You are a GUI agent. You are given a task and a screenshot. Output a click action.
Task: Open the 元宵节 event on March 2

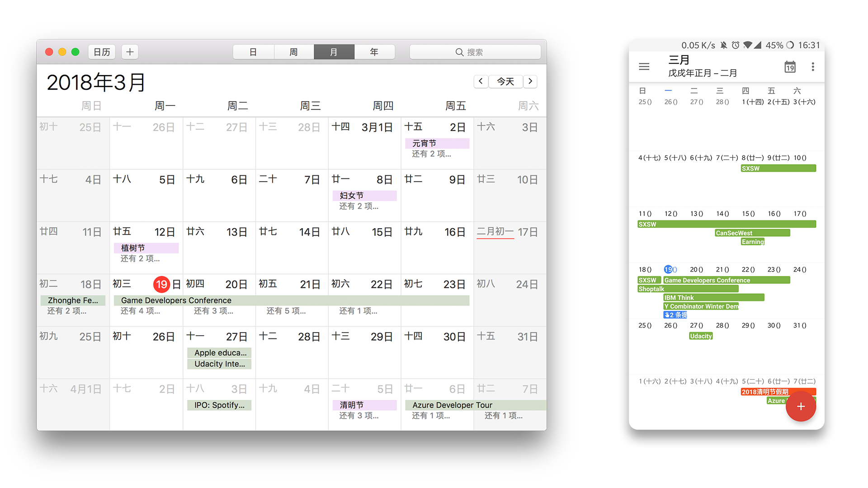437,143
